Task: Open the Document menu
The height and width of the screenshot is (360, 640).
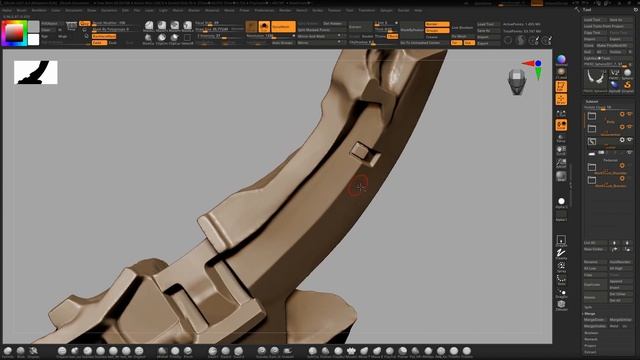Action: 73,10
